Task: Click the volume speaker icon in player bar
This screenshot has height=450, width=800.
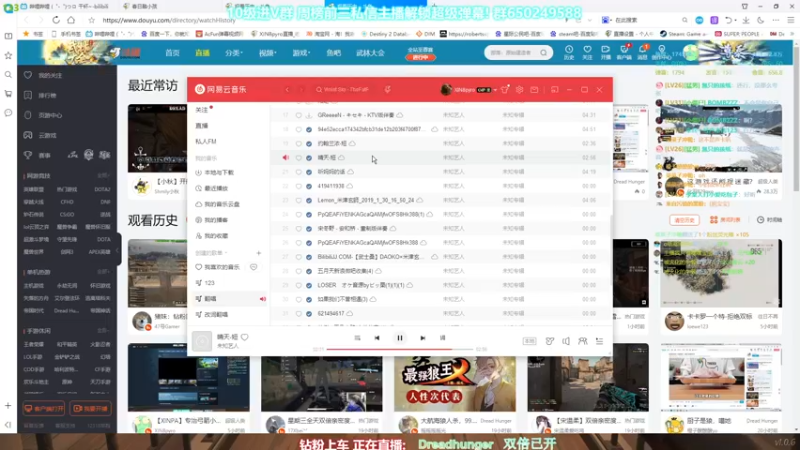Action: pyautogui.click(x=566, y=341)
